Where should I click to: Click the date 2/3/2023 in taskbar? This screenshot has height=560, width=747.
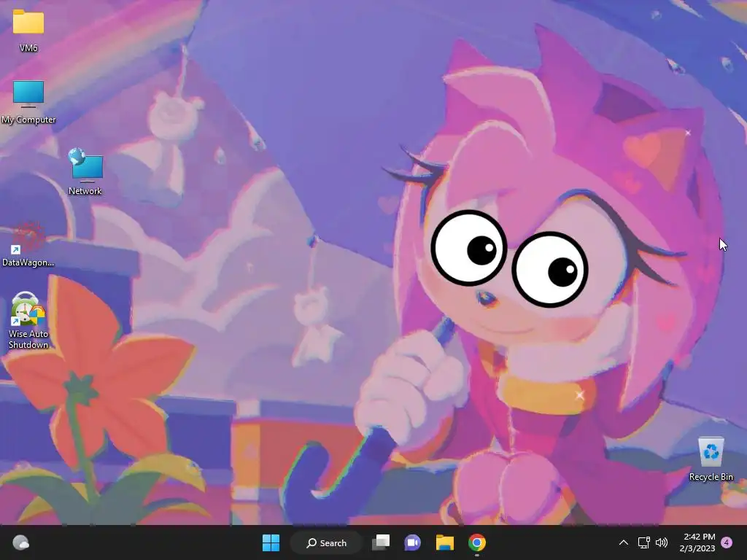point(697,548)
